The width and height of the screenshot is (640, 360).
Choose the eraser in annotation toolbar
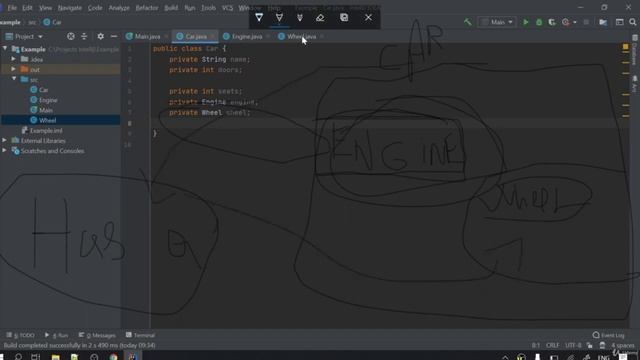pyautogui.click(x=320, y=18)
